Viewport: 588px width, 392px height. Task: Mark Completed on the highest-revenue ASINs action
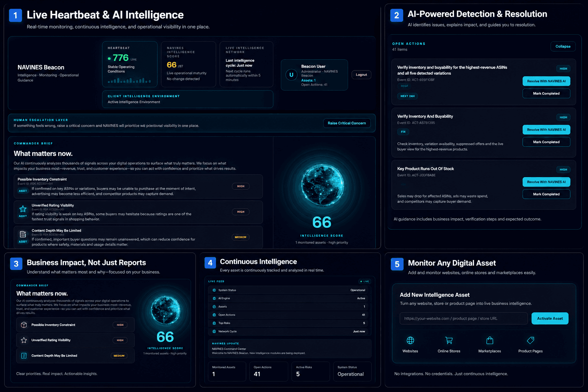pos(546,93)
